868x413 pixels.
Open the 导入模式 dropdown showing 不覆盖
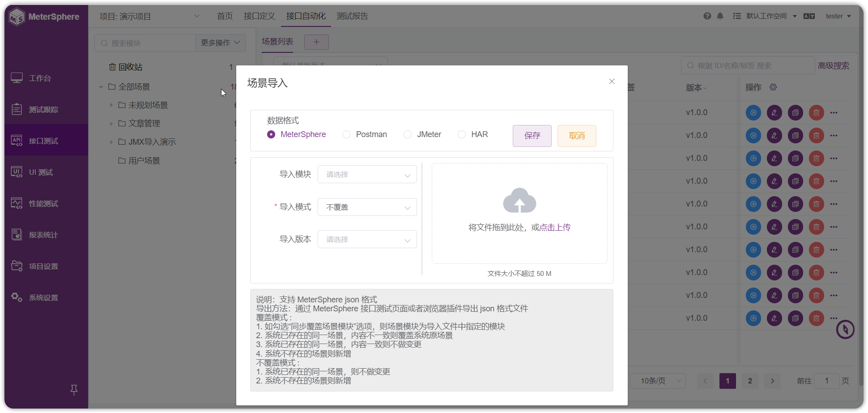[367, 207]
